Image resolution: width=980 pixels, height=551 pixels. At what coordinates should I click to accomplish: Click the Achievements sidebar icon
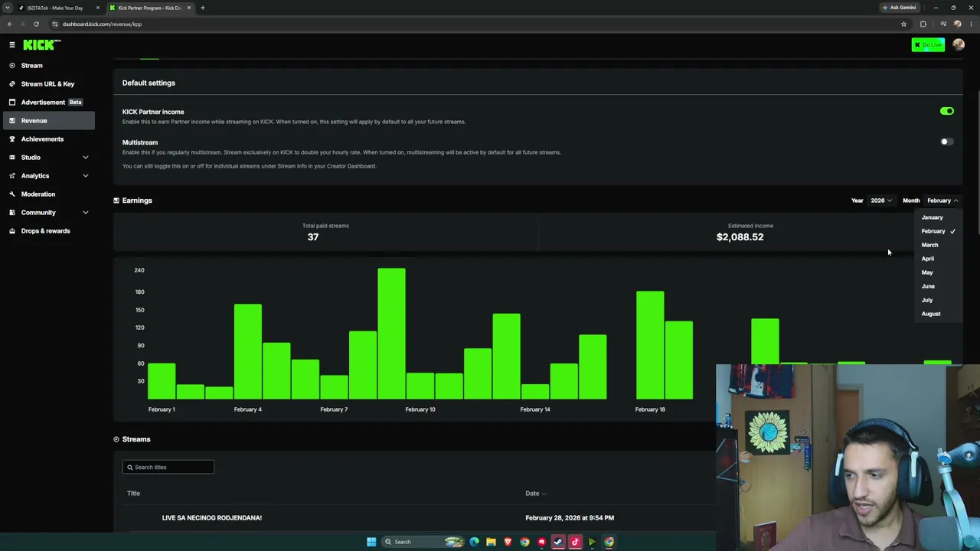coord(12,139)
